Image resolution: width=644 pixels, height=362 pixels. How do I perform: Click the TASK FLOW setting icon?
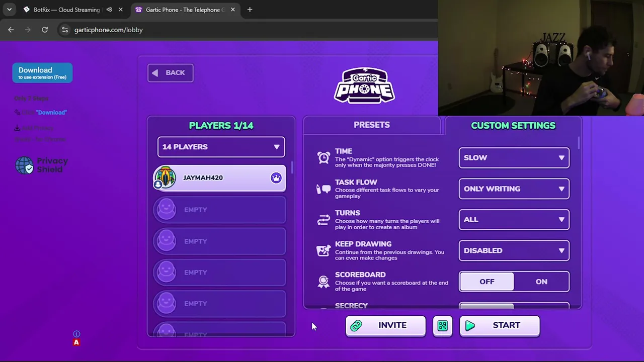point(324,189)
